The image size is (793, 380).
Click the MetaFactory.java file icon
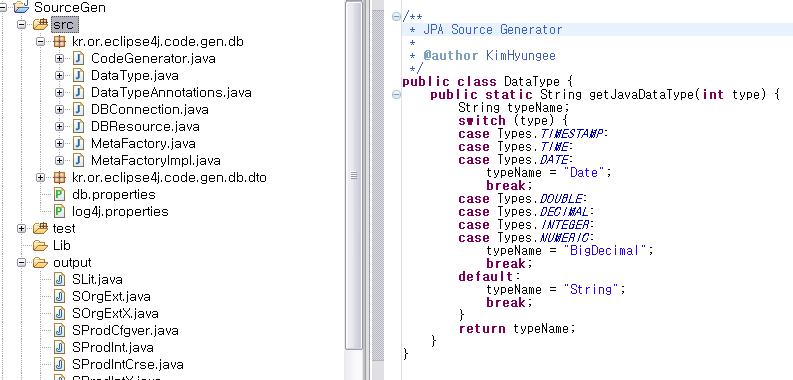pos(78,143)
